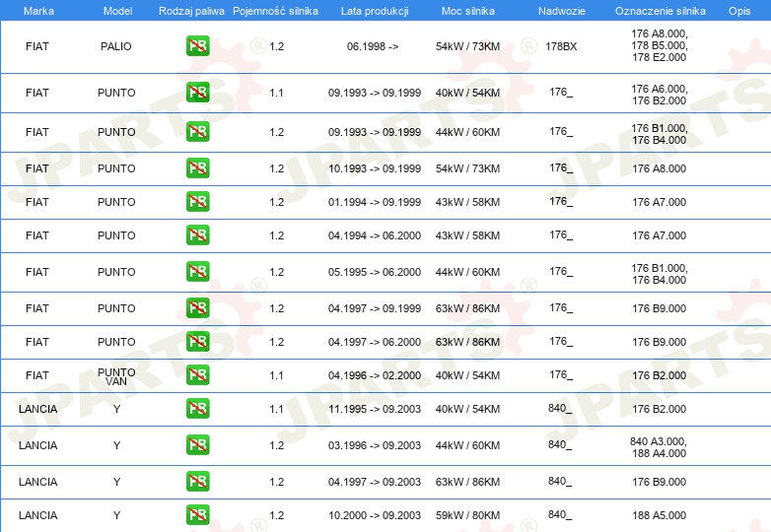Click 176 B2.000 engine code in LANCIA Y row
This screenshot has height=532, width=771.
tap(659, 409)
